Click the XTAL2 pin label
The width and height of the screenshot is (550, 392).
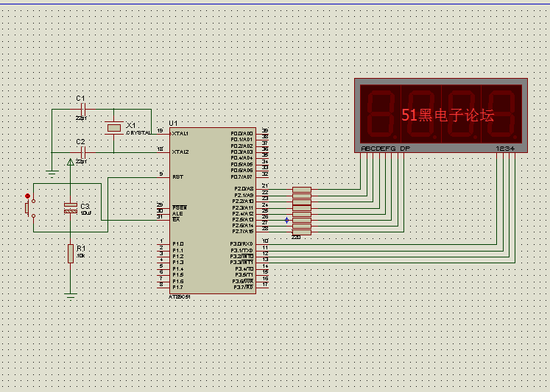180,152
